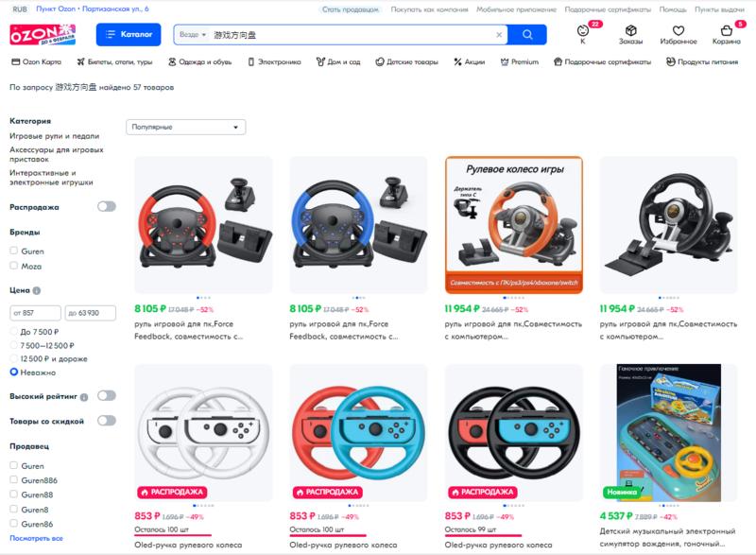Viewport: 756px width, 555px height.
Task: Expand the Везде search scope dropdown
Action: pyautogui.click(x=193, y=35)
